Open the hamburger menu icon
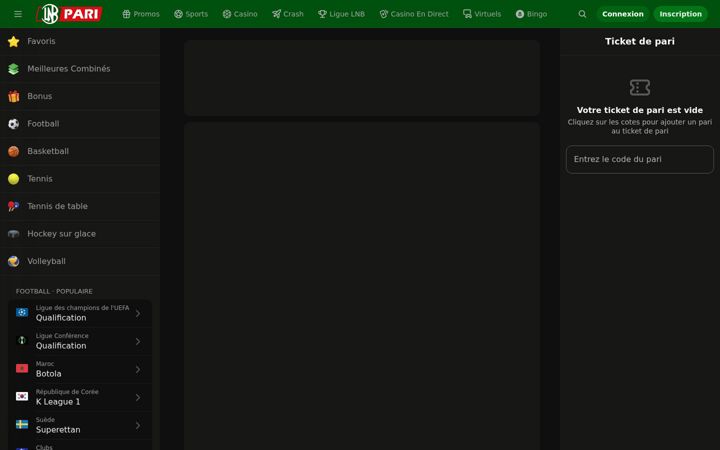The image size is (720, 450). 18,14
